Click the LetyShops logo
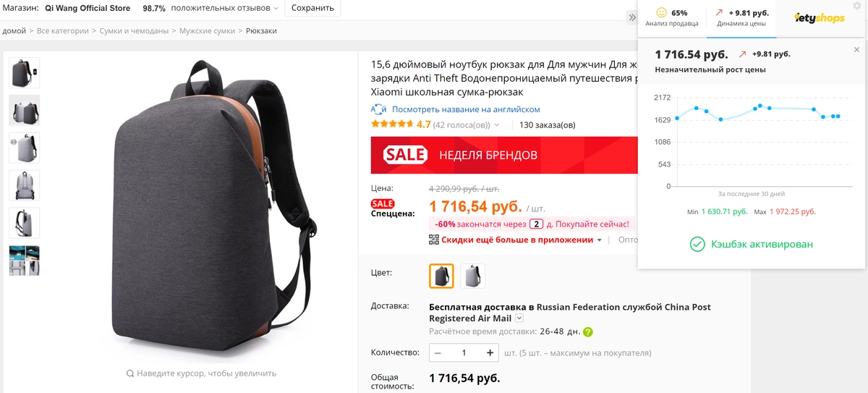 [x=820, y=17]
